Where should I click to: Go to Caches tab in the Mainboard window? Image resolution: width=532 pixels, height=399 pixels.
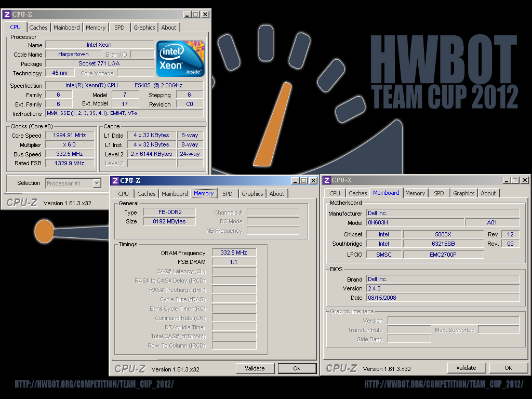[357, 193]
